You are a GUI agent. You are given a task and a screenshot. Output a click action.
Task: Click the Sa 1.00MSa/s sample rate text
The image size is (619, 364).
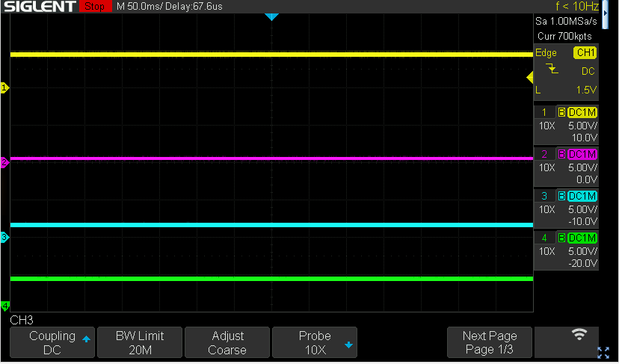[566, 22]
